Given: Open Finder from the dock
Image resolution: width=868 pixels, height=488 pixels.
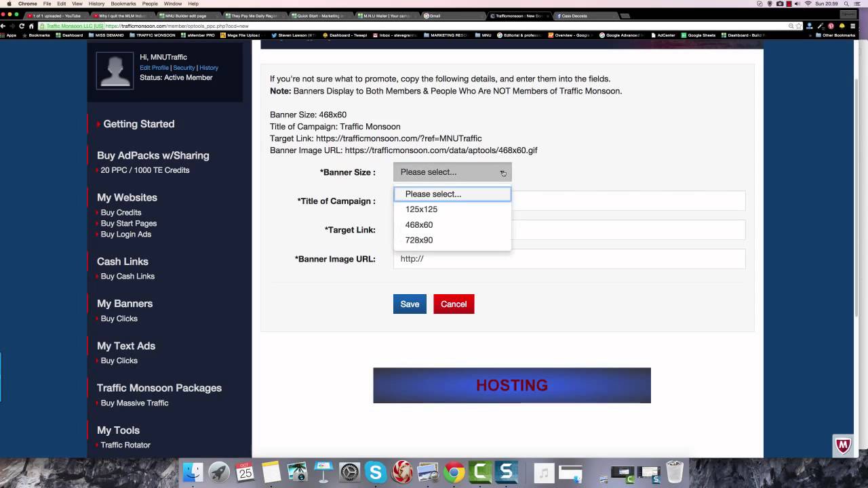Looking at the screenshot, I should (x=193, y=472).
